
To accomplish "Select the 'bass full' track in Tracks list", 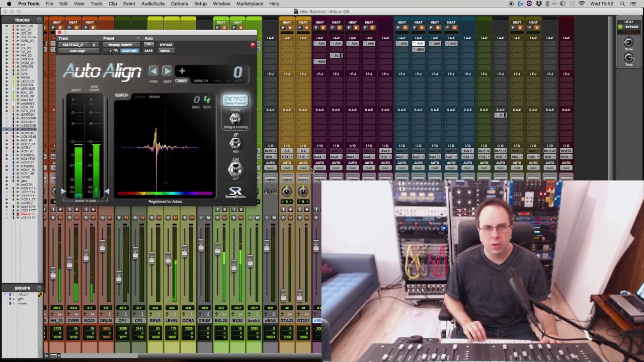I will coord(27,100).
